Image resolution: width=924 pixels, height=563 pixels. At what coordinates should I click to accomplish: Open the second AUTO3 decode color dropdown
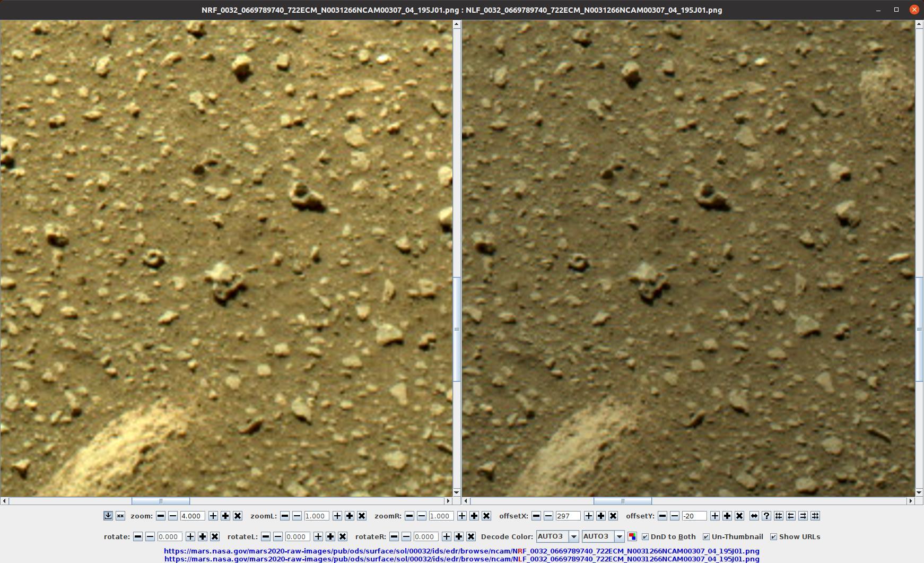(603, 536)
